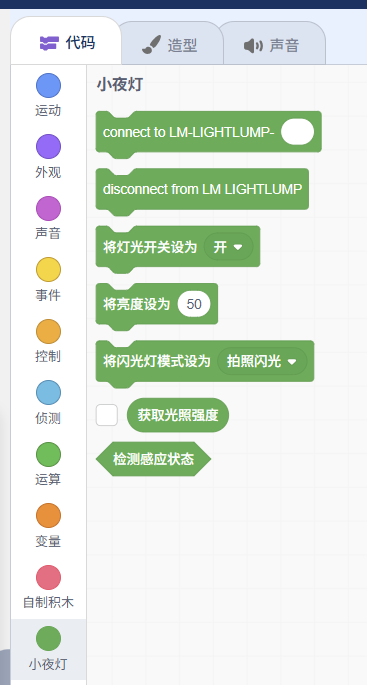The width and height of the screenshot is (367, 685).
Task: Switch to the 声音 tab at top
Action: pyautogui.click(x=272, y=45)
